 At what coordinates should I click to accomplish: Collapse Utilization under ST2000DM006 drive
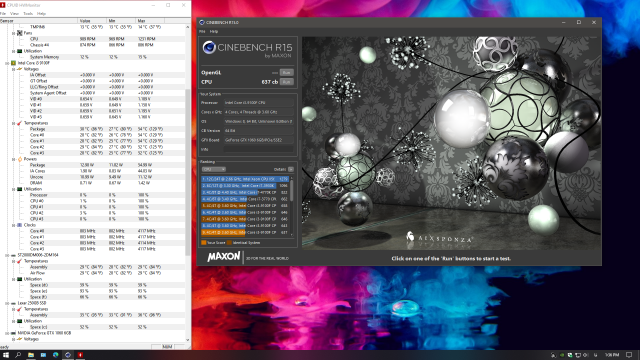tap(13, 279)
